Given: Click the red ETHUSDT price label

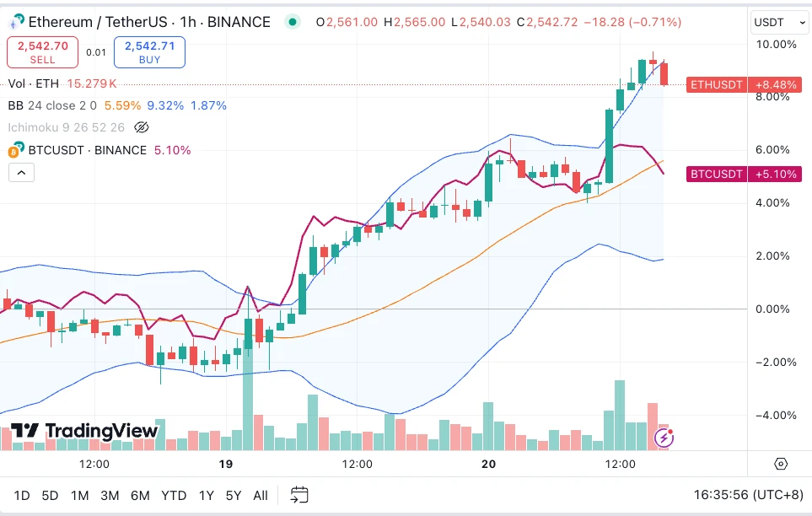Looking at the screenshot, I should (717, 84).
